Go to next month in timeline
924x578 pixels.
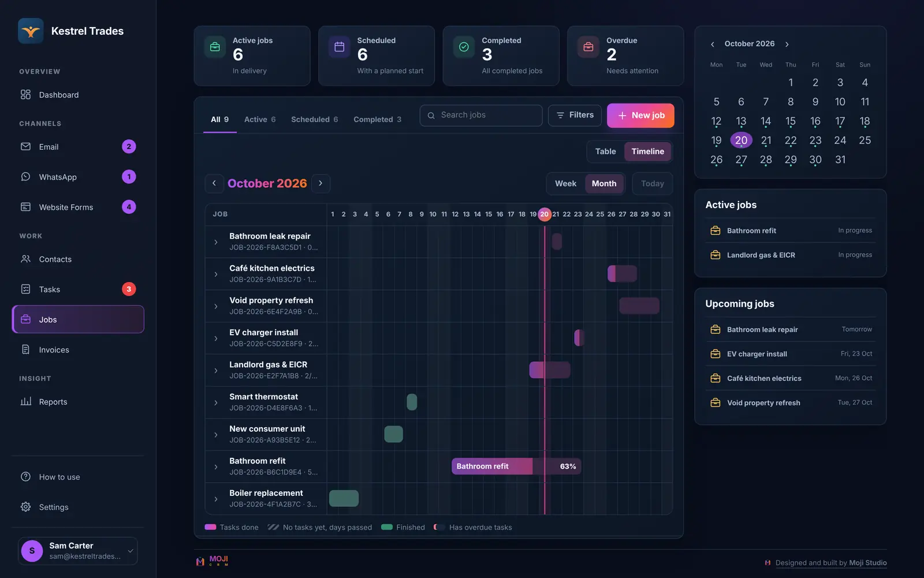[x=321, y=183]
